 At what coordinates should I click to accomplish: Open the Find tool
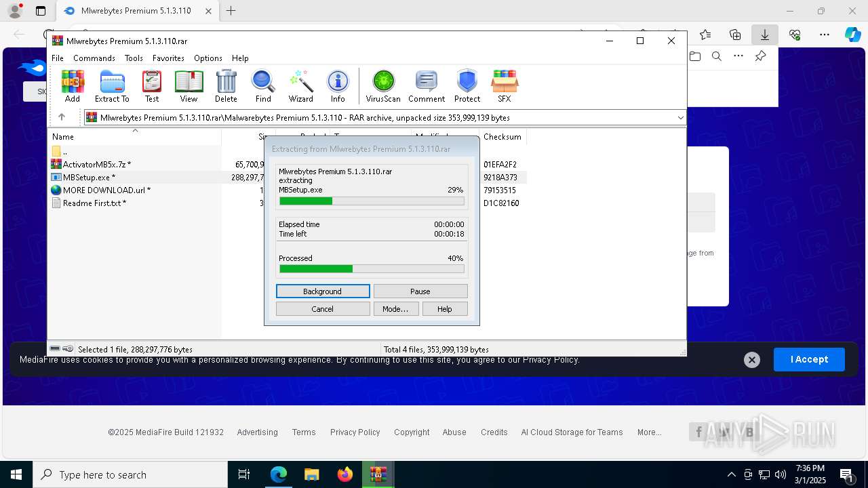tap(263, 86)
